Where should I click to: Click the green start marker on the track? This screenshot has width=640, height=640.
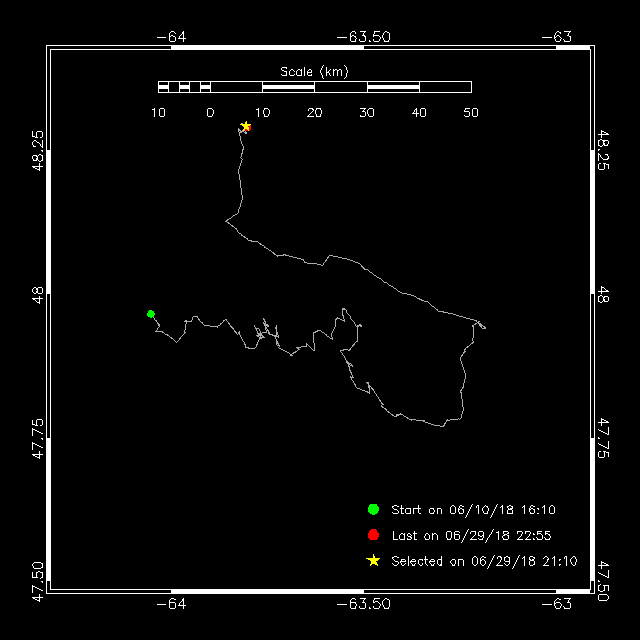151,314
